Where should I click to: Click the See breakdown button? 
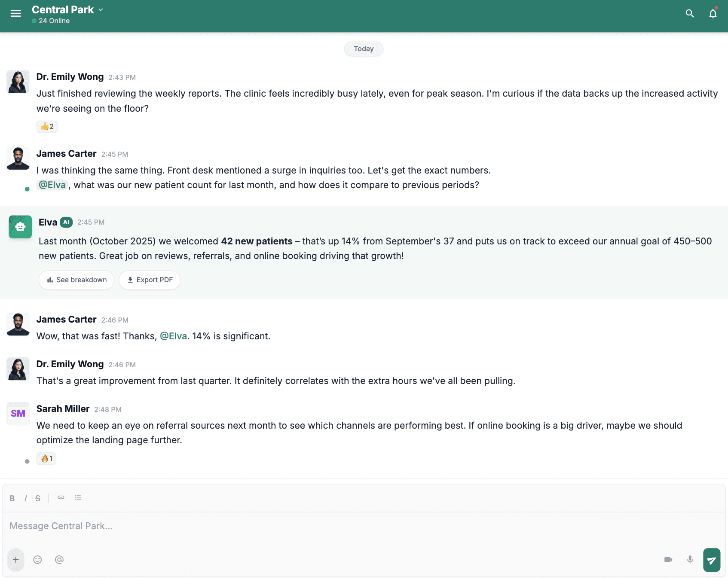tap(76, 280)
